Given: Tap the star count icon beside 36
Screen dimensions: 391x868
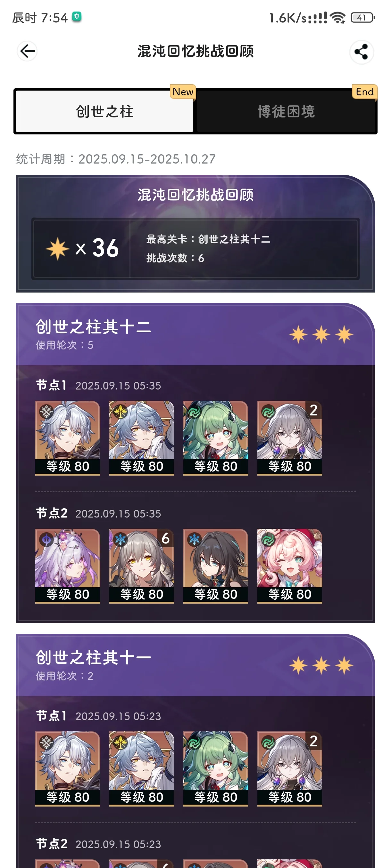Looking at the screenshot, I should [58, 249].
